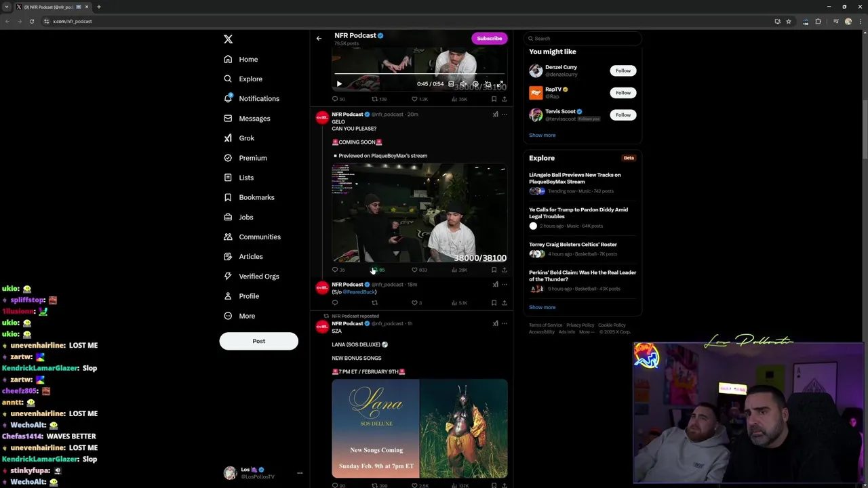Open more options on SZA LANA post
The height and width of the screenshot is (488, 868).
[504, 324]
